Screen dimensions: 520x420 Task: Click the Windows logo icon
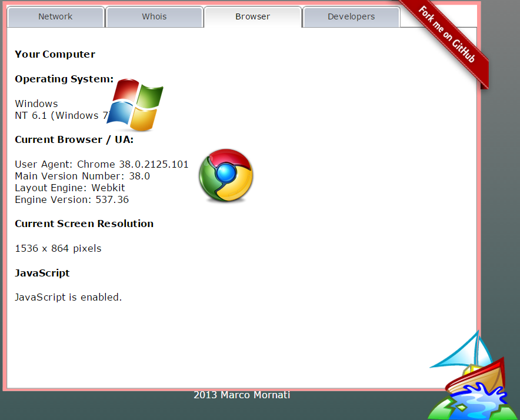[x=135, y=105]
